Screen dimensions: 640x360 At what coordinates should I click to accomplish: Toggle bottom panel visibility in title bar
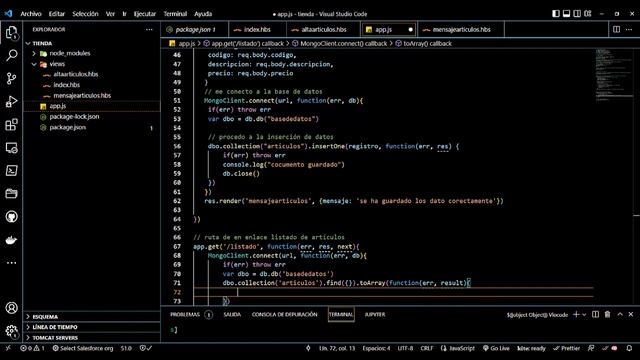click(x=567, y=13)
